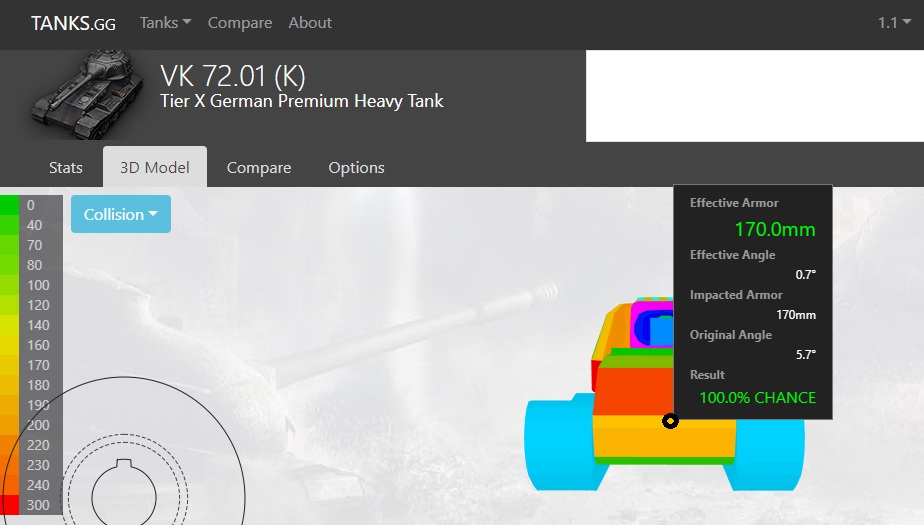Click the 170mm impacted armor value

tap(796, 315)
